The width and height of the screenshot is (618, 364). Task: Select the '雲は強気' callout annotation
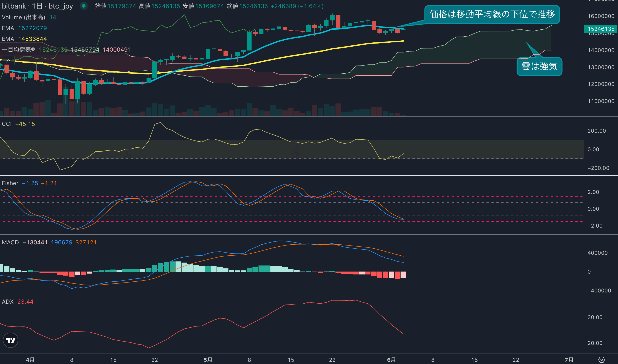point(539,66)
